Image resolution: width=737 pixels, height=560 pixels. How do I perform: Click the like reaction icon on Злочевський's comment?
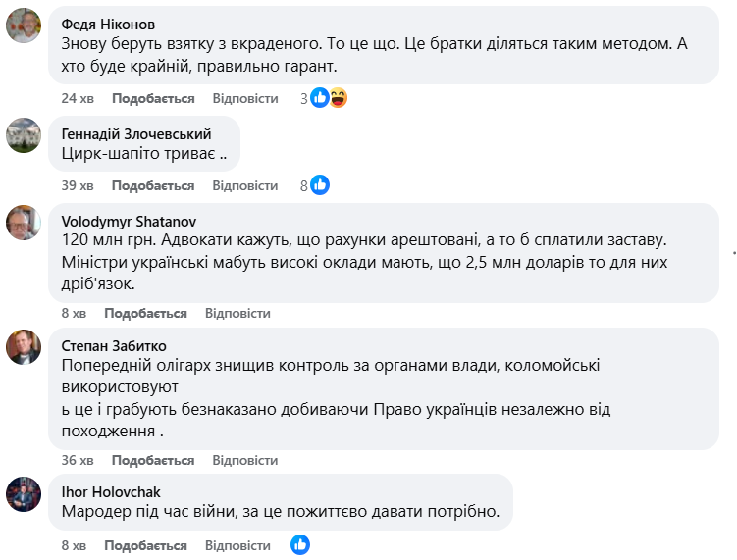pyautogui.click(x=320, y=184)
